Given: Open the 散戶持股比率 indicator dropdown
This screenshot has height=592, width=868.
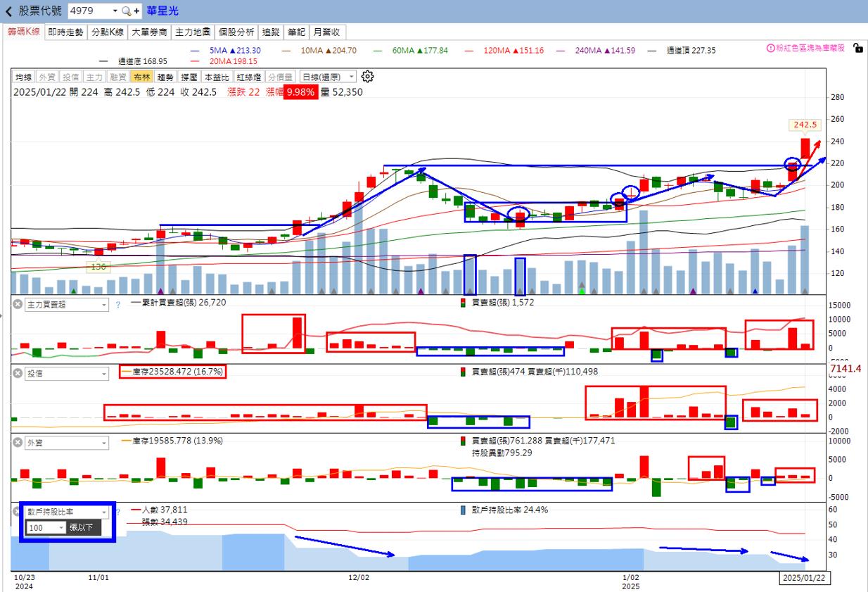Looking at the screenshot, I should point(67,512).
